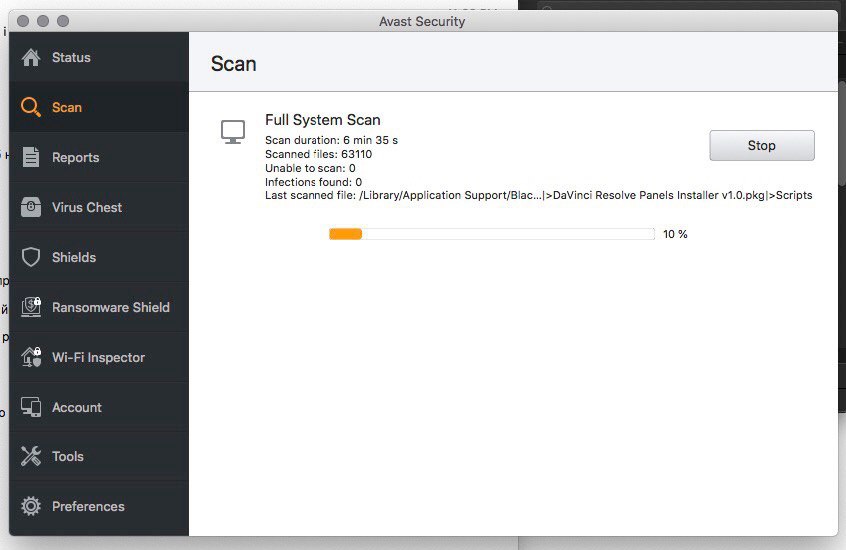Open the Account label

point(77,408)
